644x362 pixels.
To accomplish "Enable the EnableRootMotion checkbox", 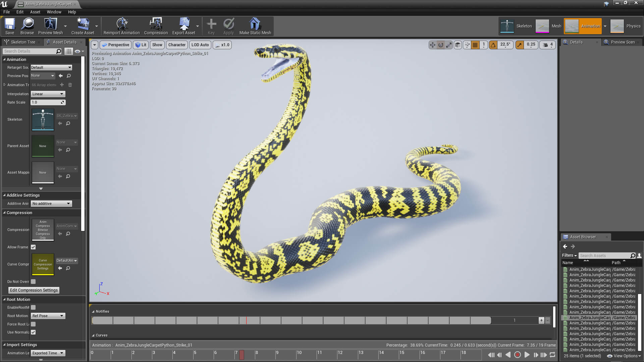I will coord(33,307).
